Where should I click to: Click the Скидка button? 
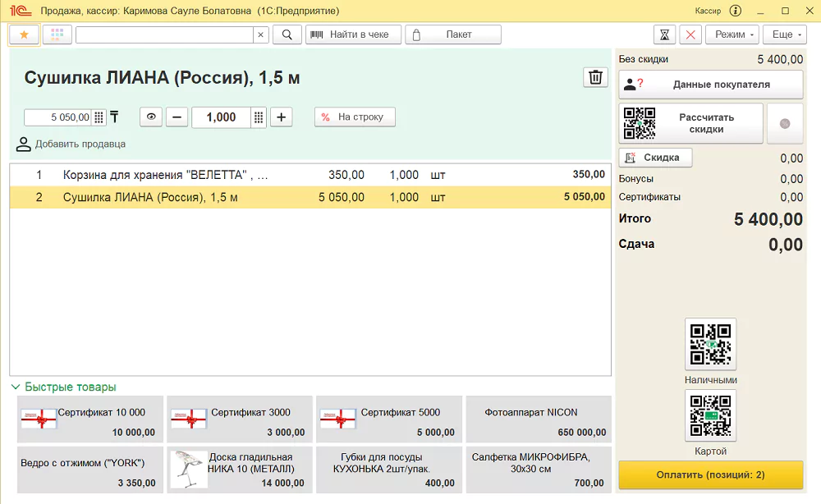point(655,158)
